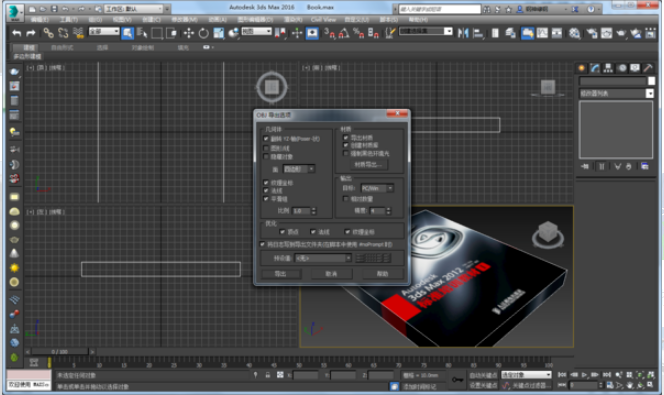Select the Bind to Space Warp tool
The image size is (664, 395).
(x=78, y=33)
